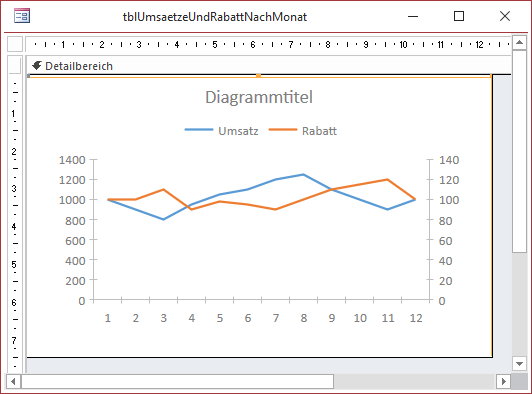Viewport: 532px width, 394px height.
Task: Click the right arrow of horizontal scrollbar
Action: click(x=504, y=381)
